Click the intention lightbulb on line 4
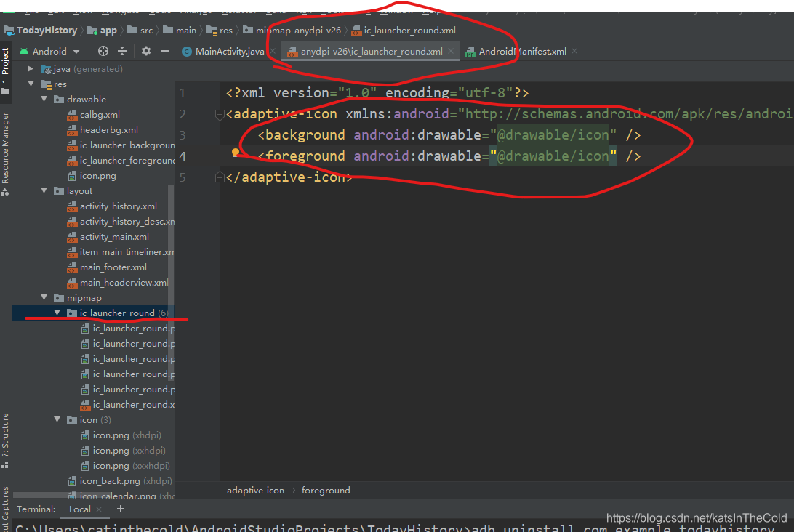Viewport: 794px width, 532px height. (235, 153)
